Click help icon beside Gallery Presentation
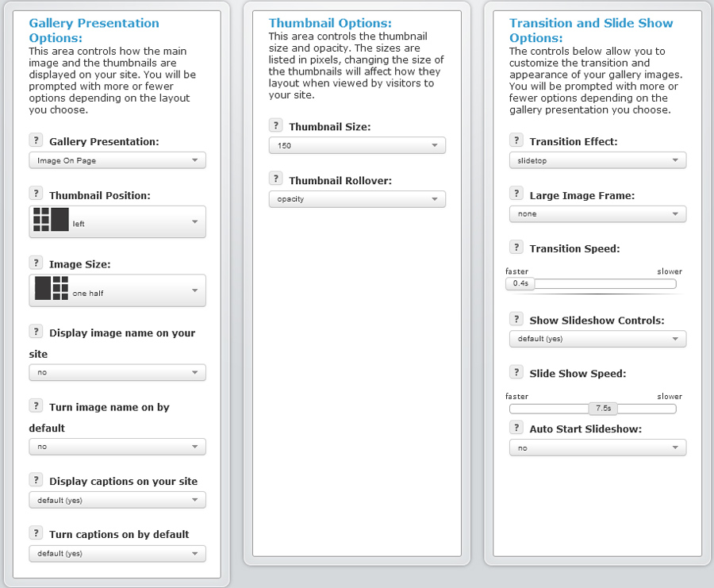714x588 pixels. [x=36, y=140]
